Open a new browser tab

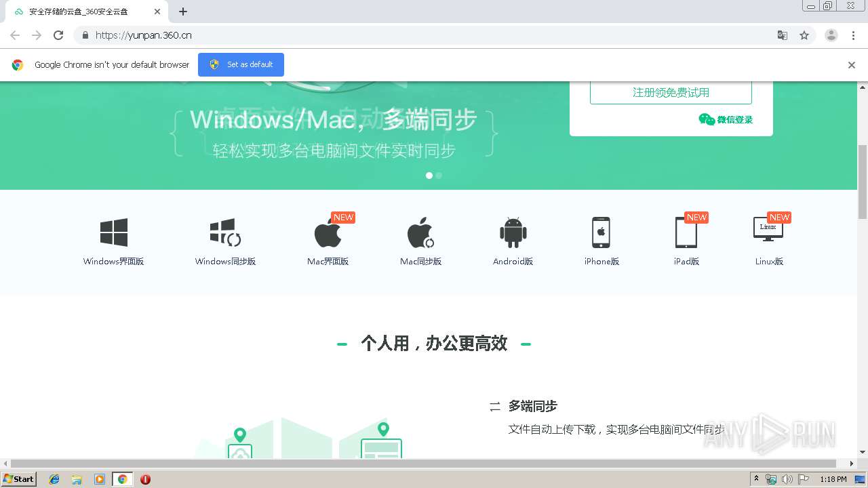pos(183,12)
